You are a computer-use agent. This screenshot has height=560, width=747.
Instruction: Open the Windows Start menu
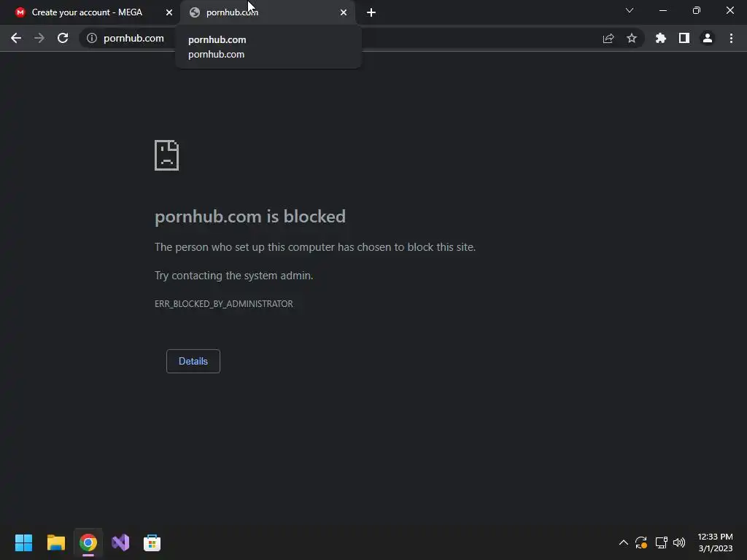tap(23, 542)
